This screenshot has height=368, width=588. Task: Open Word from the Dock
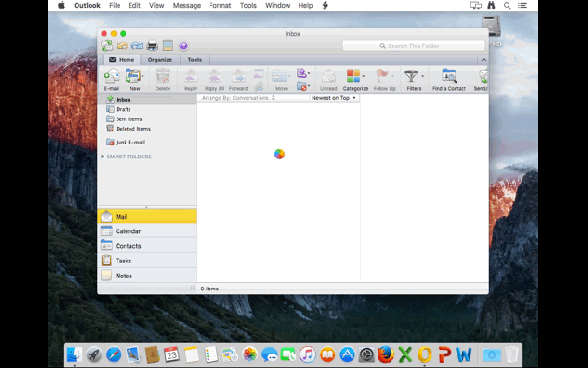pyautogui.click(x=463, y=354)
